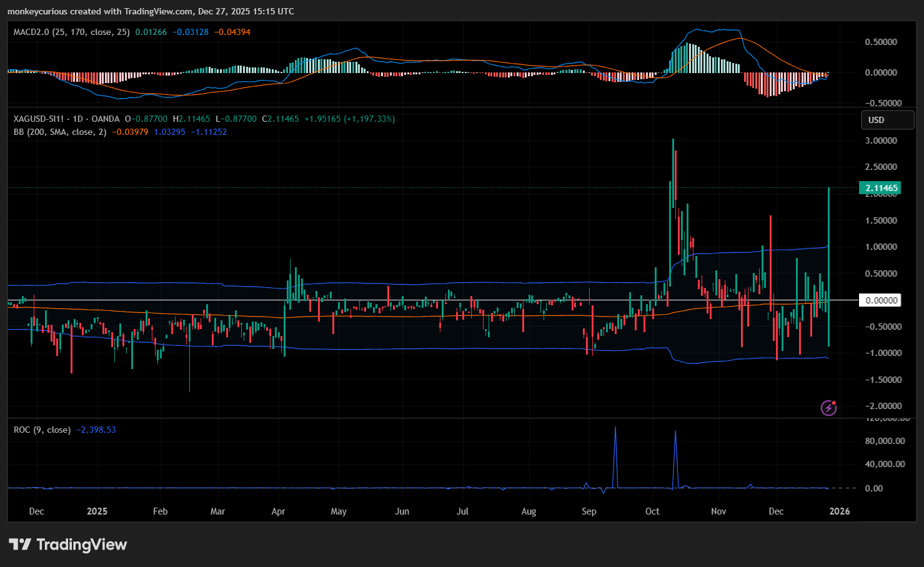Click the TradingView logo at bottom left
Screen dimensions: 924x567
pos(67,545)
